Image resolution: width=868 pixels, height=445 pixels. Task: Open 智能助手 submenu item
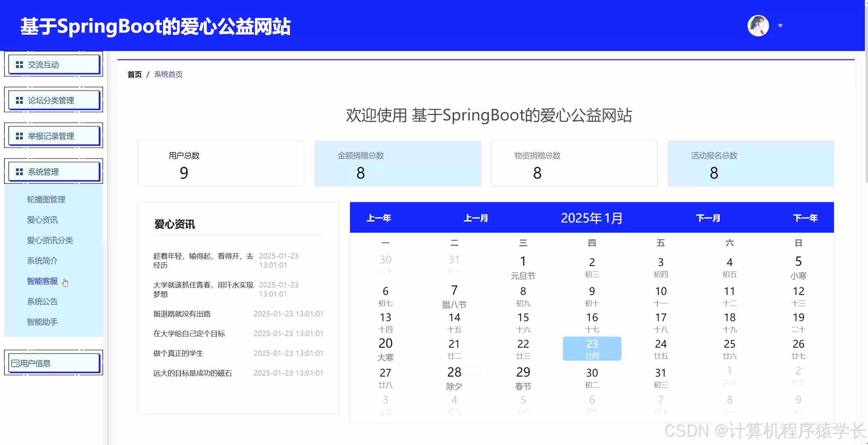pos(42,322)
